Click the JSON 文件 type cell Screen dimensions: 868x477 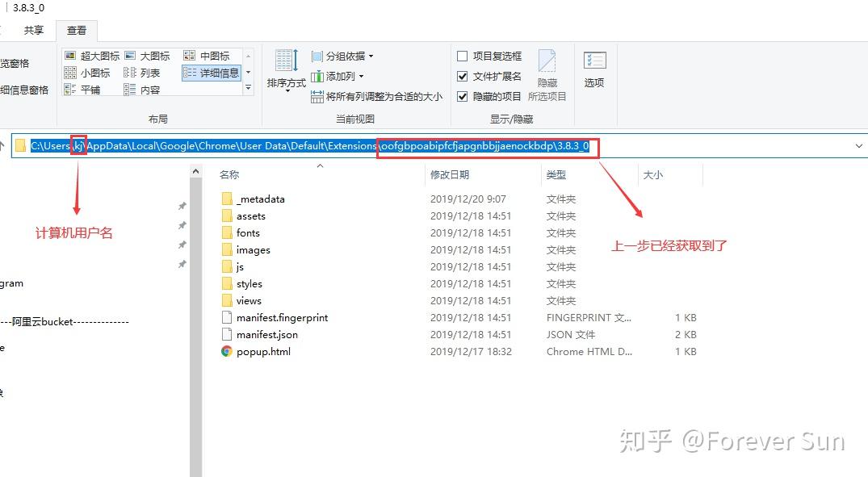point(571,334)
